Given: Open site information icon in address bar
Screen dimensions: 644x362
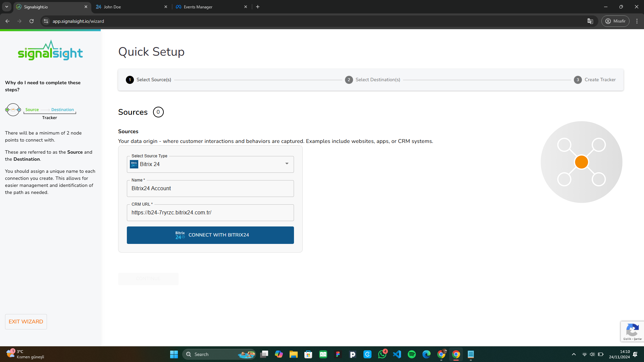Looking at the screenshot, I should pyautogui.click(x=46, y=21).
